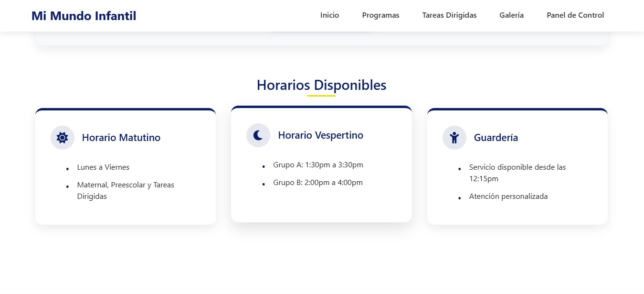Click the child icon for Guardería
644x294 pixels.
tap(454, 138)
